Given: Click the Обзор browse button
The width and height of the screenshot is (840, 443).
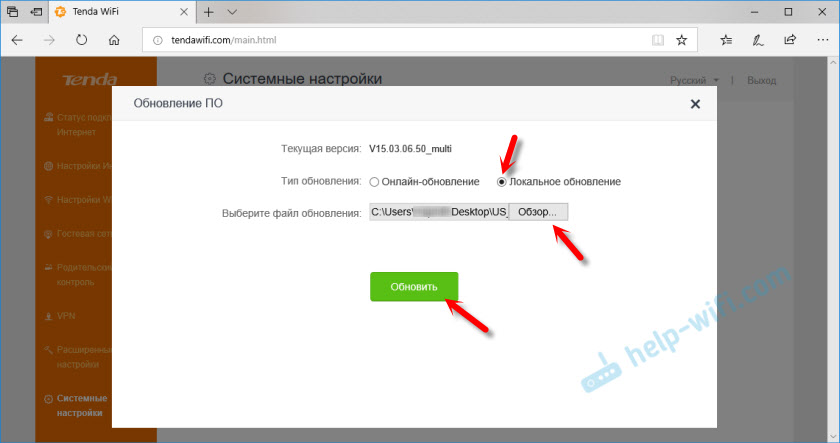Looking at the screenshot, I should pyautogui.click(x=538, y=212).
